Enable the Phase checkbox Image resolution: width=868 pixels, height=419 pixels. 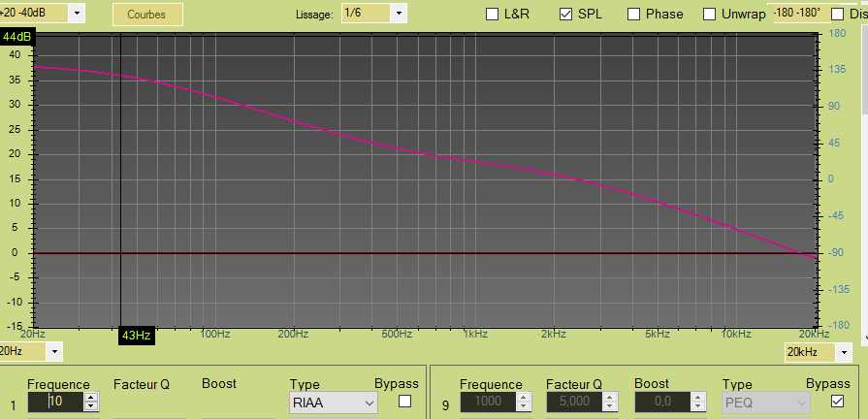pyautogui.click(x=634, y=14)
